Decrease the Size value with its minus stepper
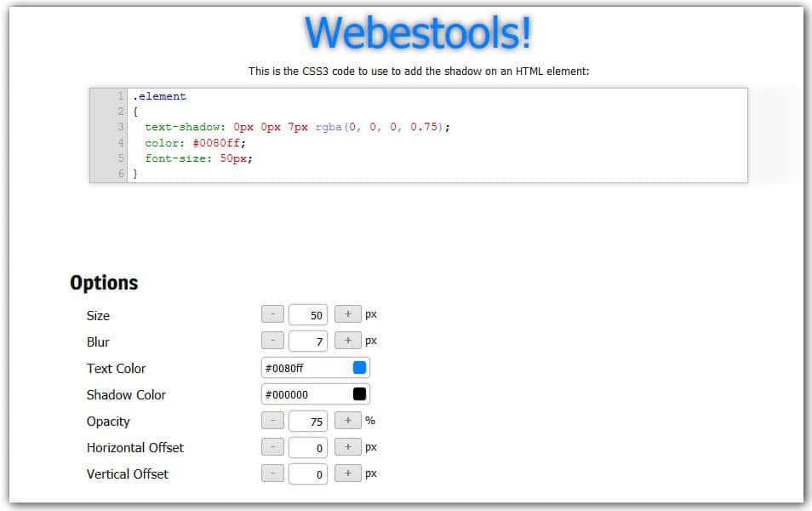Screen dimensions: 812x511 pyautogui.click(x=272, y=314)
